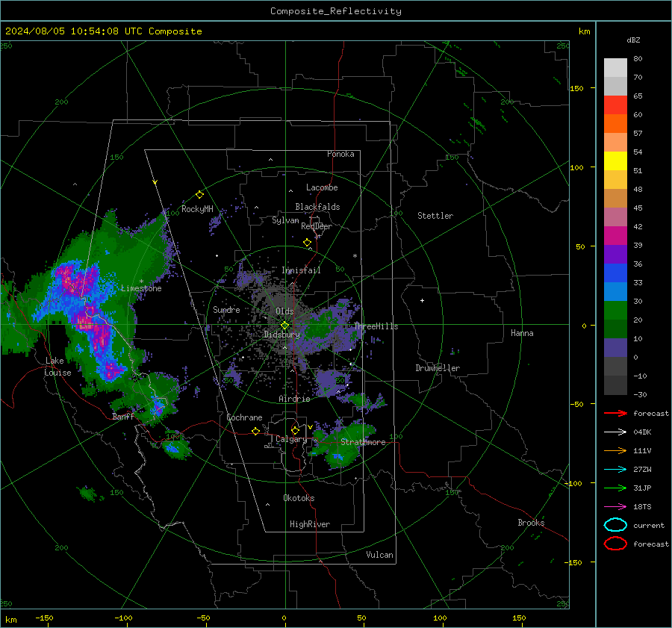Click the Sylvan label on map
The height and width of the screenshot is (628, 672).
pos(285,220)
